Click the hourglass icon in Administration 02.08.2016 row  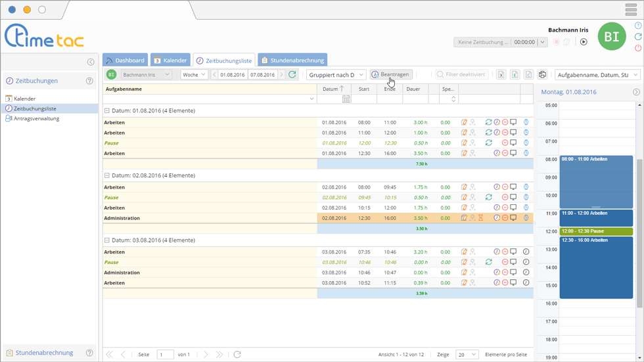(x=480, y=218)
